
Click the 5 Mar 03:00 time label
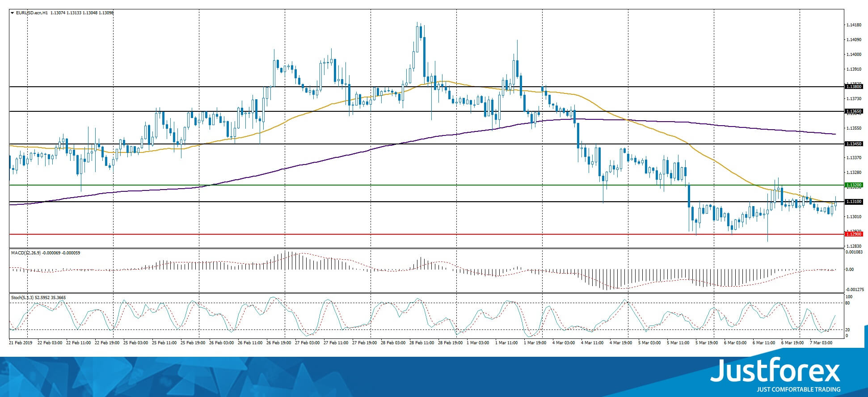(x=650, y=343)
